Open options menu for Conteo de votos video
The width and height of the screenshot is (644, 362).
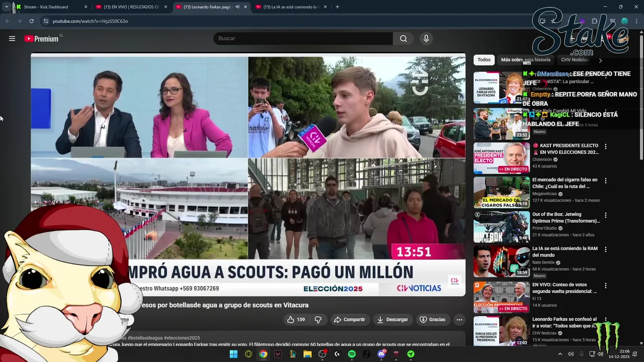click(606, 286)
